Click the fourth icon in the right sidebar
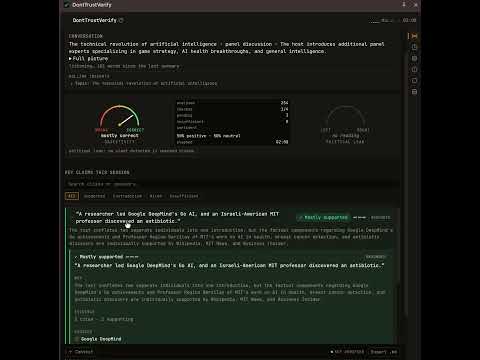This screenshot has height=360, width=480. (414, 69)
